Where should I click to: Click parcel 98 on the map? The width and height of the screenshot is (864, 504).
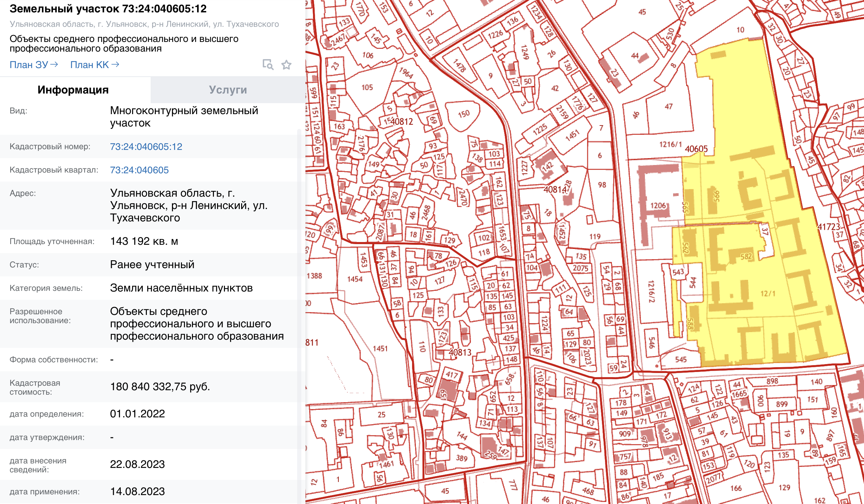click(602, 185)
